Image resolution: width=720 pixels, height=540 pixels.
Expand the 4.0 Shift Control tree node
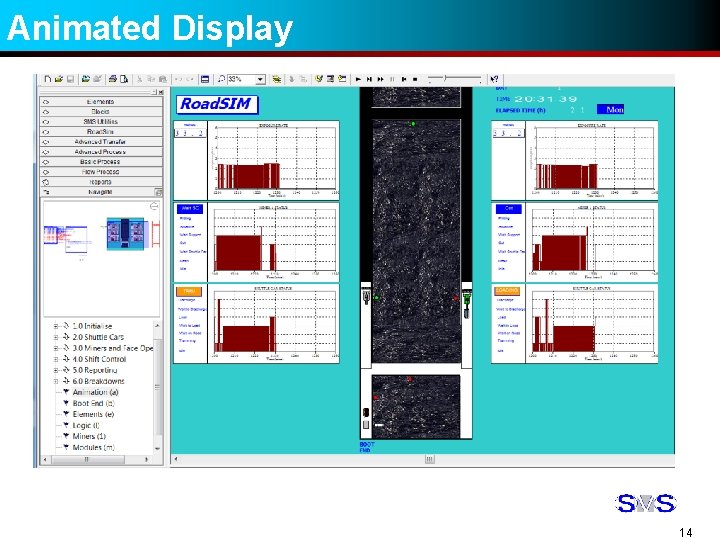(56, 359)
